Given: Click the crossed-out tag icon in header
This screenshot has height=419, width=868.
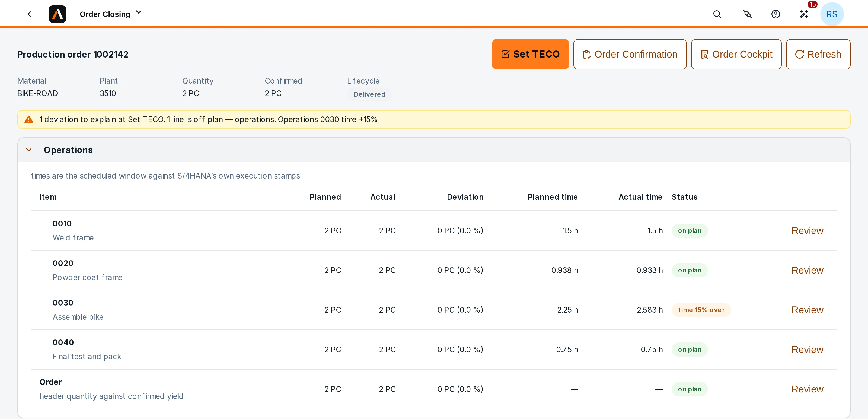Looking at the screenshot, I should [747, 14].
